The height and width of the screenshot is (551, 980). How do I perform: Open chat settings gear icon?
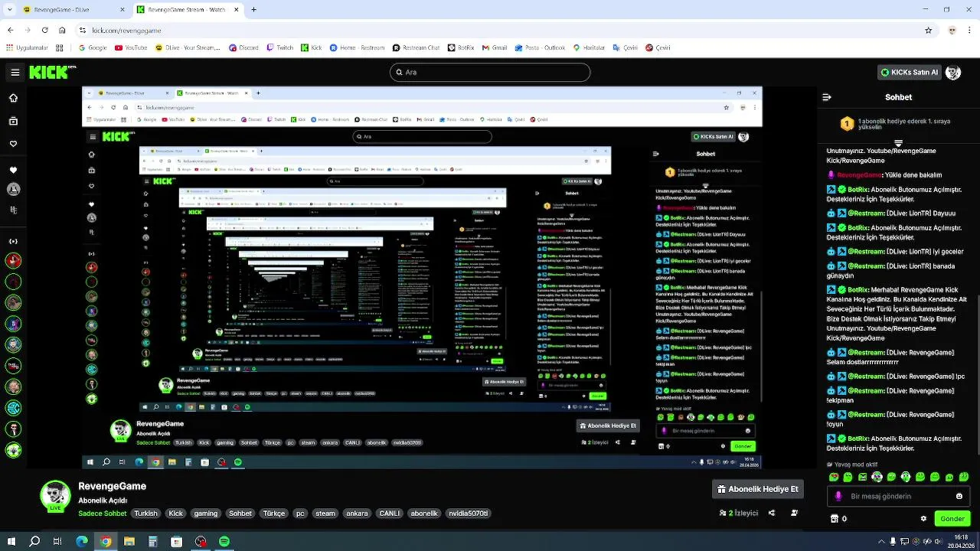coord(923,518)
